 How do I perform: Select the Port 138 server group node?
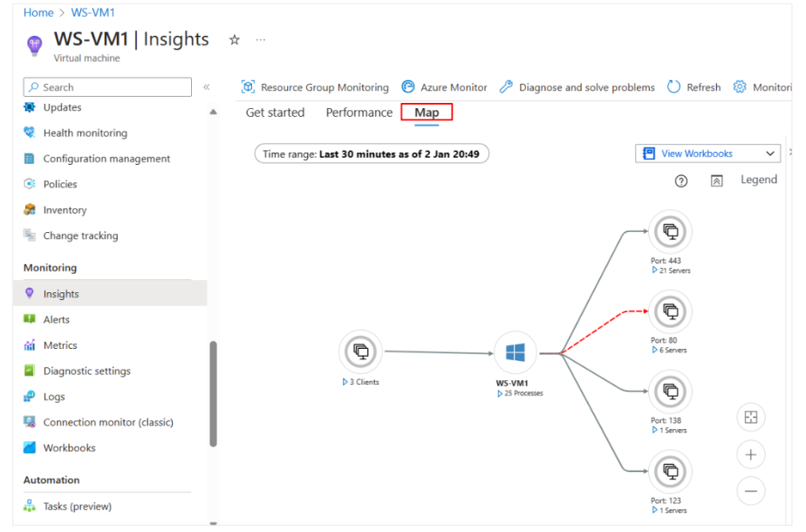click(670, 392)
